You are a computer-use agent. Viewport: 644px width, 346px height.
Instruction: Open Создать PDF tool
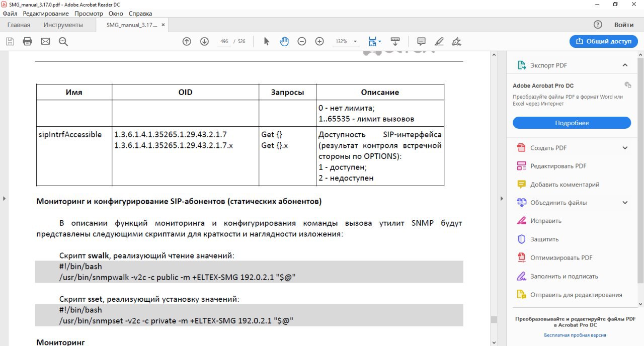click(548, 148)
